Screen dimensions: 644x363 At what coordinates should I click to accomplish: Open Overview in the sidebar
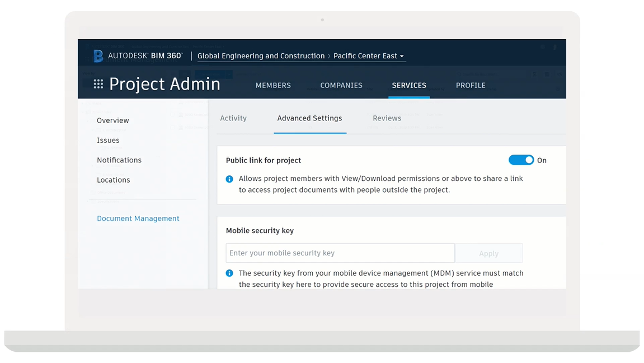click(x=113, y=120)
